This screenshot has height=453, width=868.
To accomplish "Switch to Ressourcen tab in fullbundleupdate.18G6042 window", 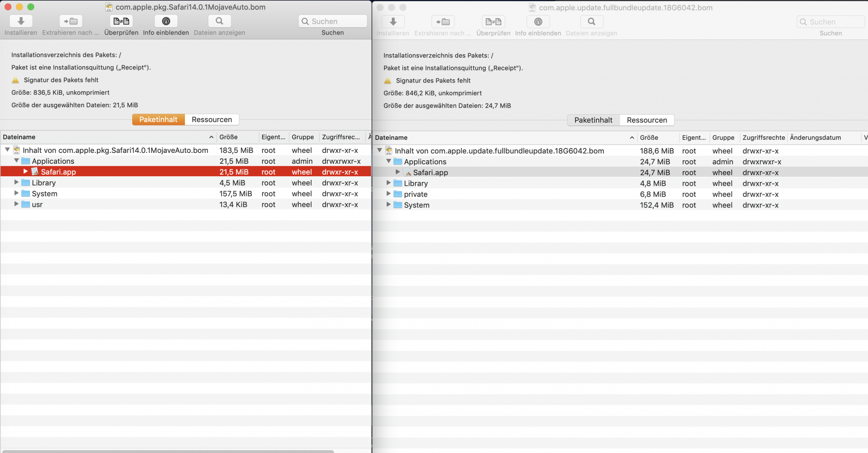I will coord(647,120).
